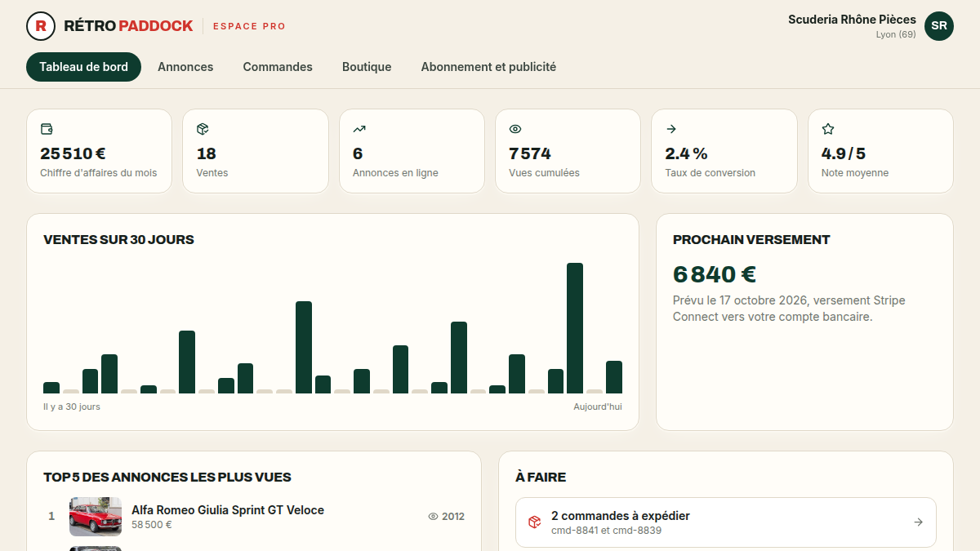The height and width of the screenshot is (551, 980).
Task: Click the Il y a 30 jours axis label
Action: click(x=72, y=407)
